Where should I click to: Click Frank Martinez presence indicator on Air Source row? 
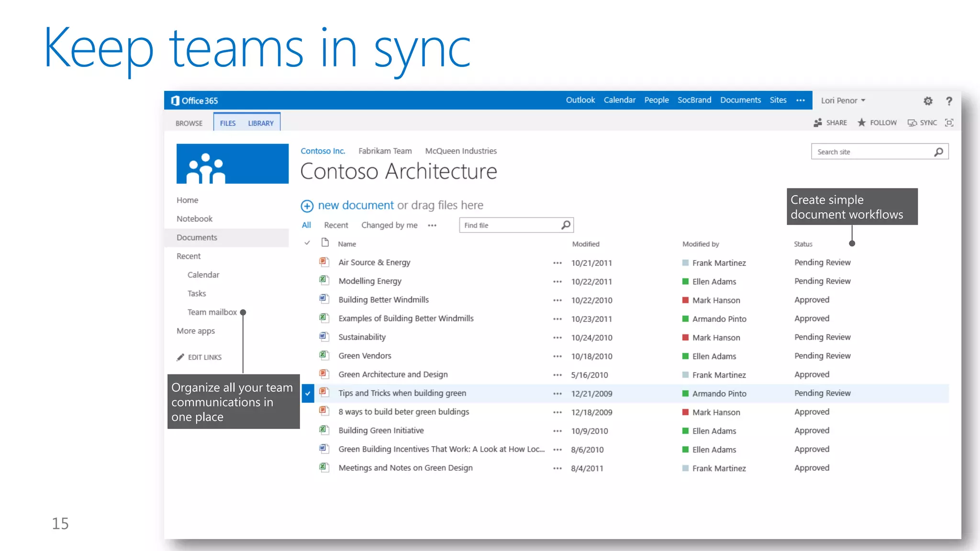[685, 263]
